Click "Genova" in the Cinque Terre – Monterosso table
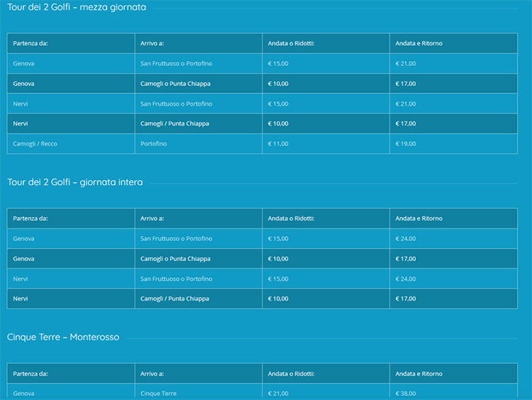This screenshot has height=400, width=532. coord(23,394)
